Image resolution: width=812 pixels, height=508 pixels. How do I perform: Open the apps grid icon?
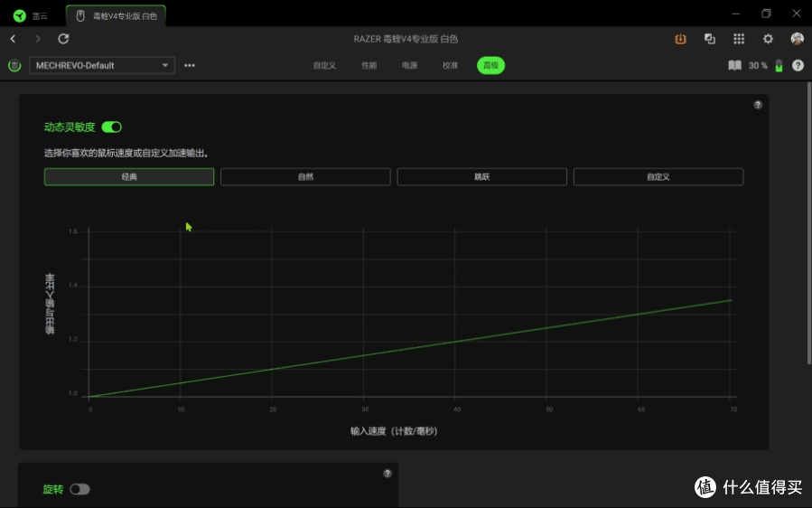click(x=739, y=39)
